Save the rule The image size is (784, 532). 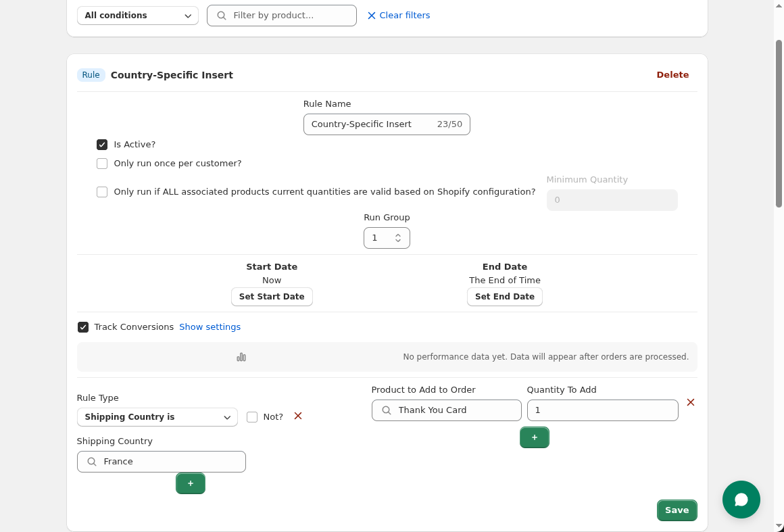click(x=677, y=510)
